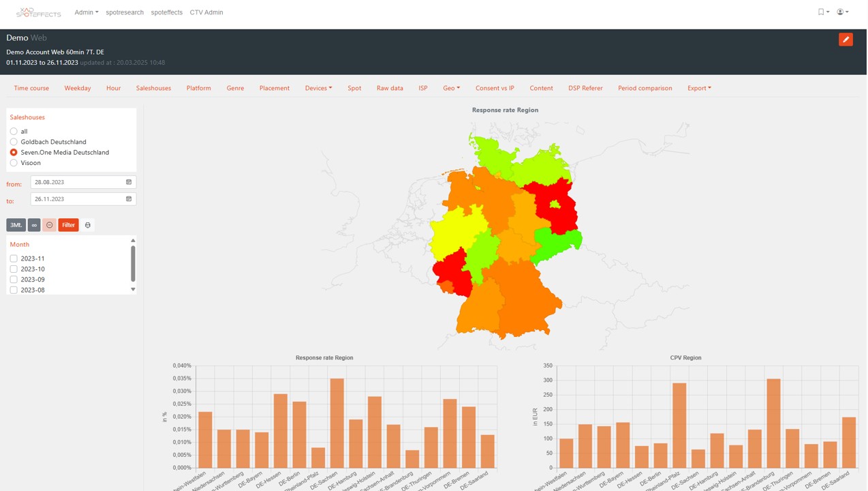The width and height of the screenshot is (868, 491).
Task: Click the orange pencil edit button
Action: coord(846,40)
